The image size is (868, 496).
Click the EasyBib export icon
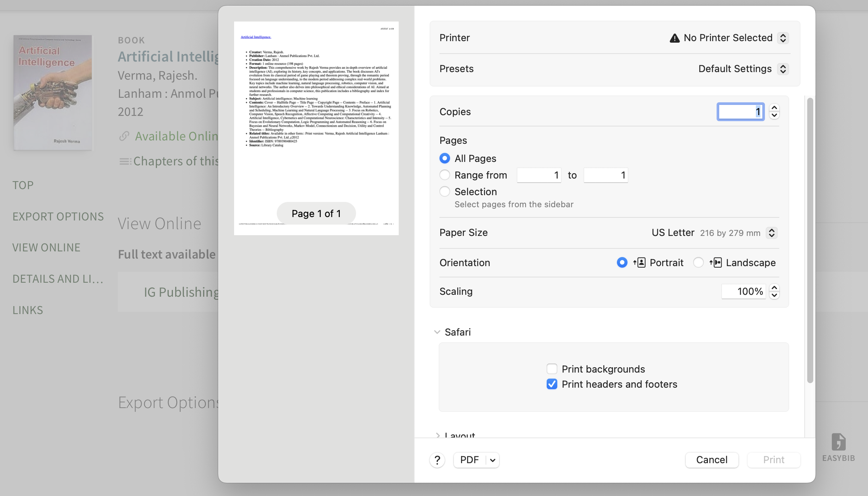click(838, 442)
